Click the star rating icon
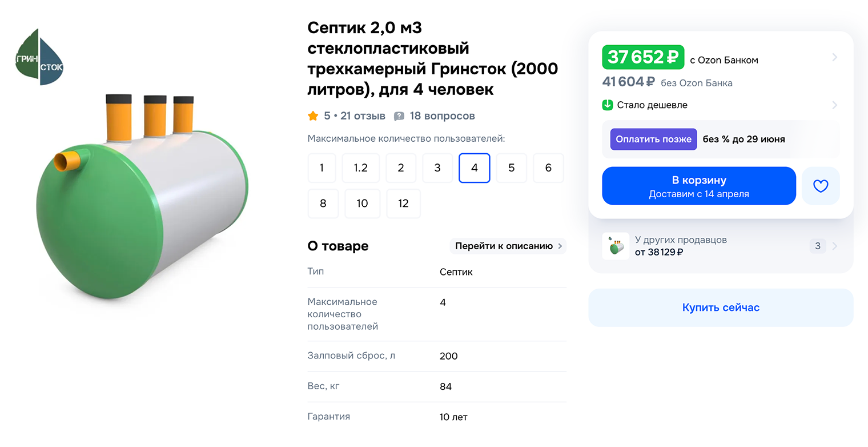This screenshot has height=447, width=868. (313, 115)
